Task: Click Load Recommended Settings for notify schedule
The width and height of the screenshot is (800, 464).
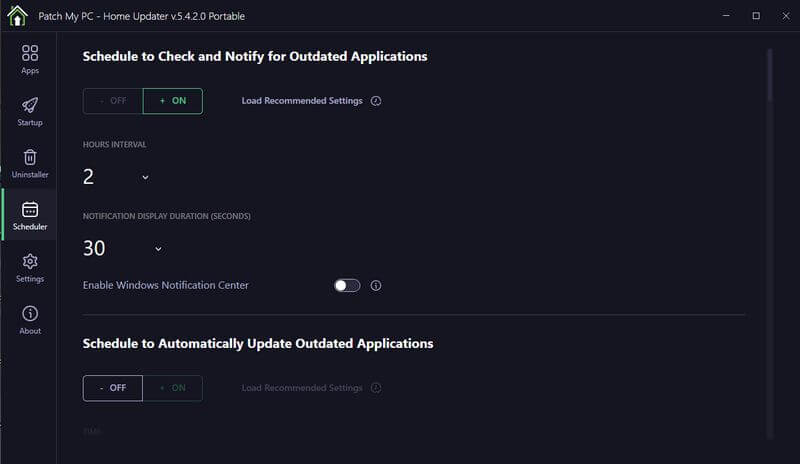Action: 302,101
